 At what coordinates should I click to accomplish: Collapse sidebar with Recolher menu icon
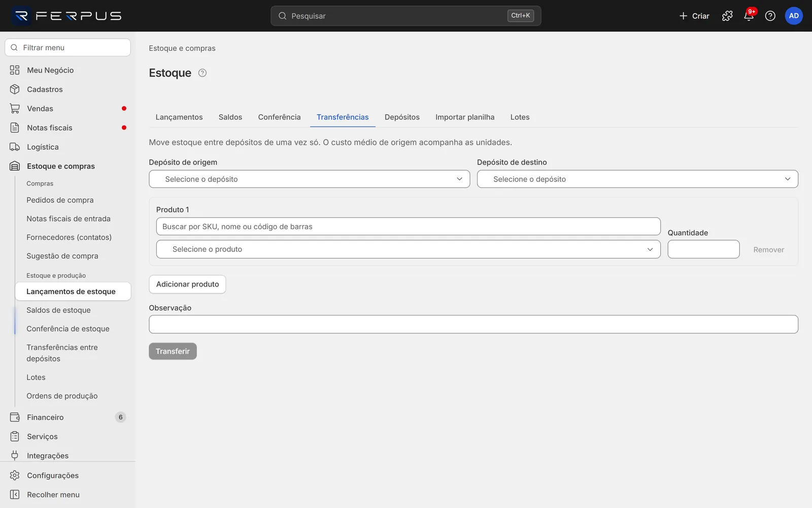(x=15, y=495)
